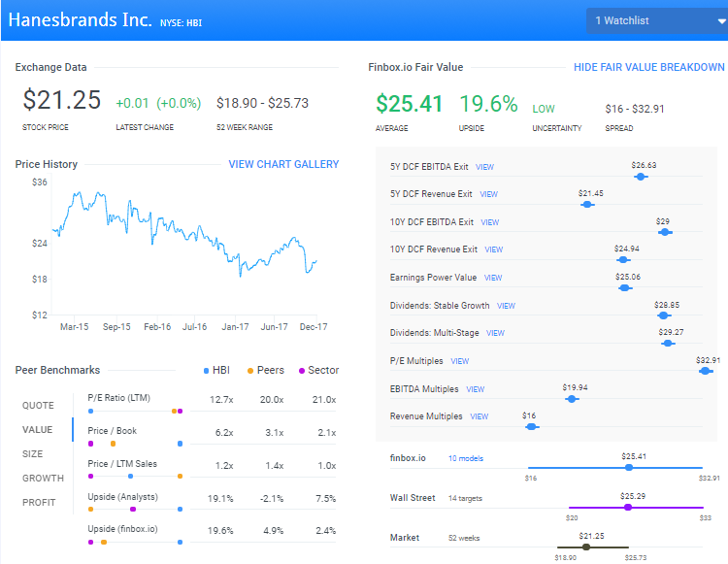Viewport: 728px width, 564px height.
Task: View P/E Multiples model
Action: point(460,361)
